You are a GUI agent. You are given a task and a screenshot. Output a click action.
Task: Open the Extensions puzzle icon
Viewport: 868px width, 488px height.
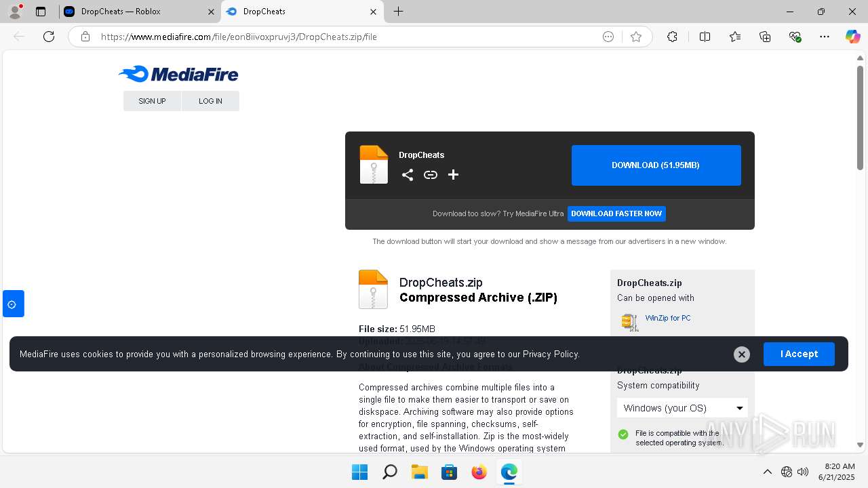672,37
